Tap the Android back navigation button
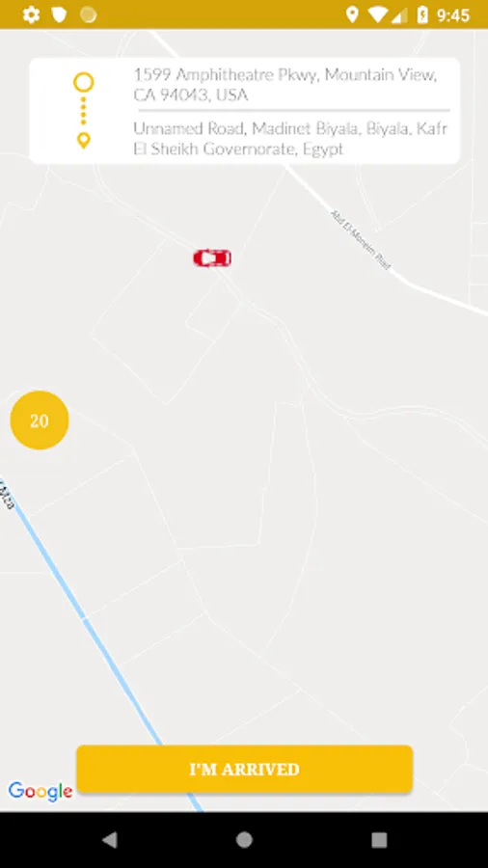The width and height of the screenshot is (488, 868). point(110,840)
